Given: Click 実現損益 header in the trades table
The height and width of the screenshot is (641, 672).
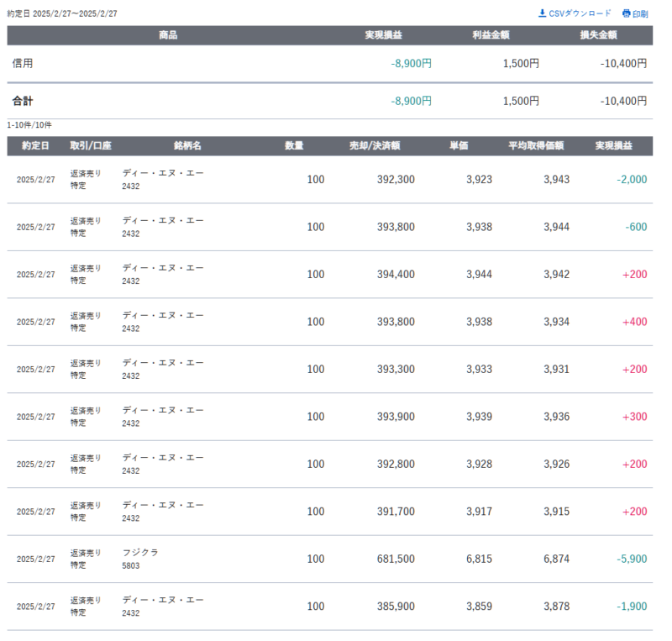Looking at the screenshot, I should point(613,145).
